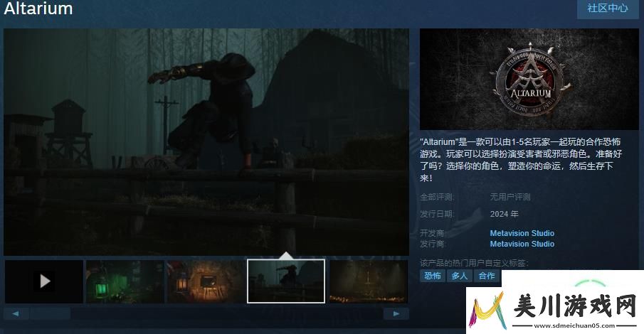Image resolution: width=644 pixels, height=334 pixels.
Task: Click the right scroll arrow under thumbnails
Action: click(396, 314)
